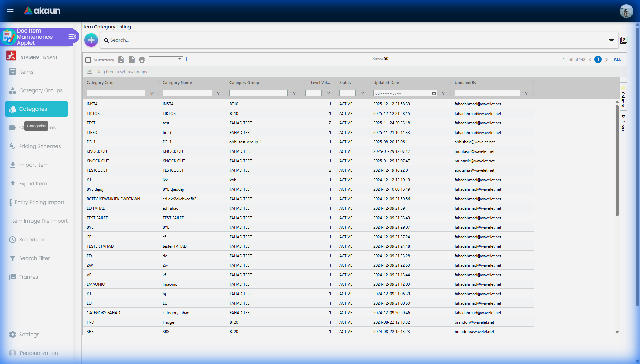The width and height of the screenshot is (640, 364).
Task: Open Settings in sidebar
Action: point(29,335)
